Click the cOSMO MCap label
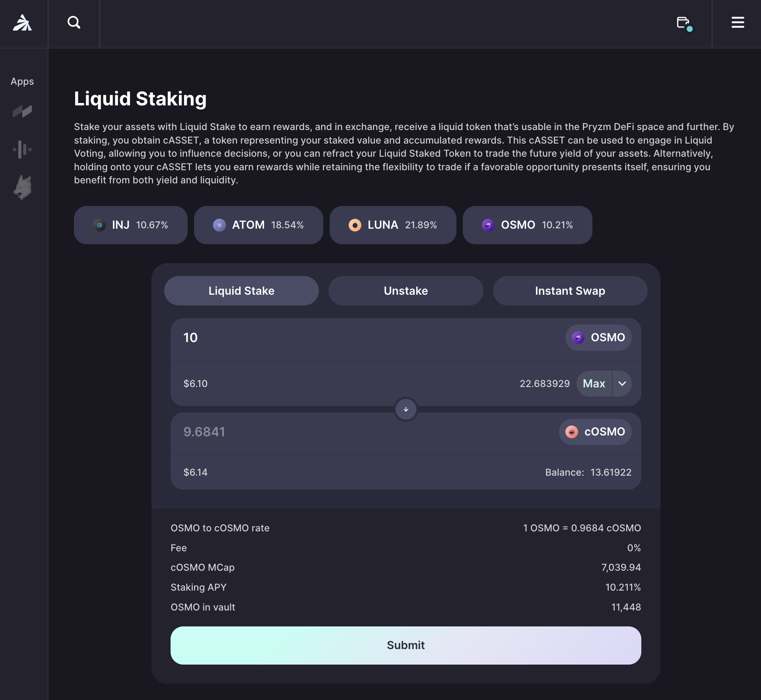Image resolution: width=761 pixels, height=700 pixels. (203, 568)
